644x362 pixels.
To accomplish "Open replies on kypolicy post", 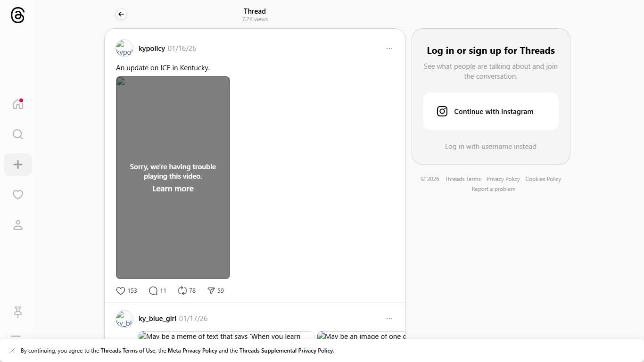I will pyautogui.click(x=153, y=291).
